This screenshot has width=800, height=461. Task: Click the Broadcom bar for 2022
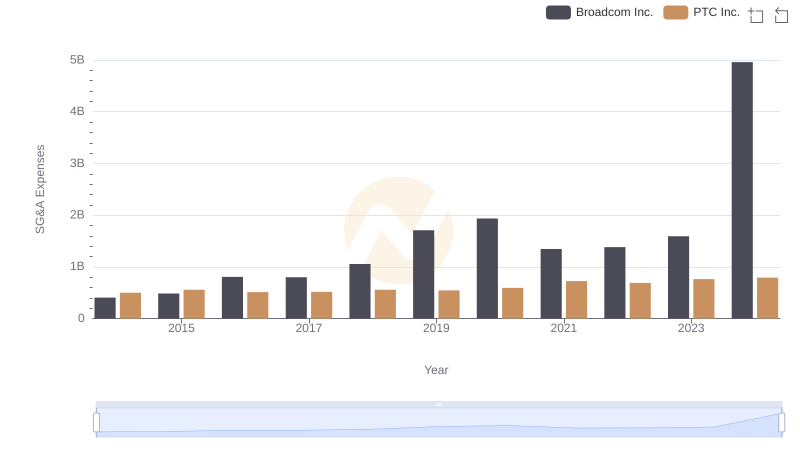614,283
